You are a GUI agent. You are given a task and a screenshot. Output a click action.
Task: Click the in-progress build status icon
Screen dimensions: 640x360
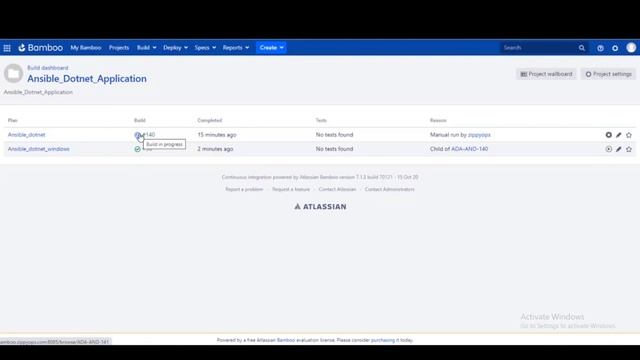pyautogui.click(x=138, y=135)
